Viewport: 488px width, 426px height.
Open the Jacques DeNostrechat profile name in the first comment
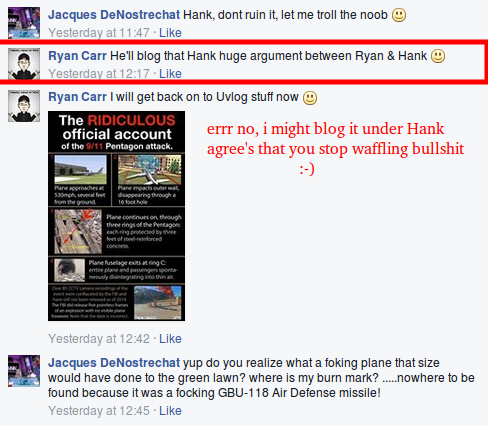tap(114, 15)
